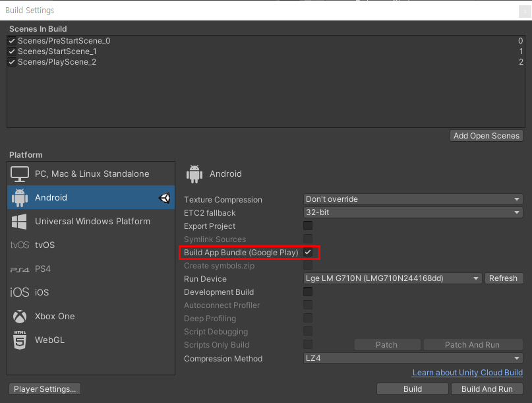This screenshot has height=403, width=532.
Task: Click the Android icon in settings header
Action: (194, 174)
